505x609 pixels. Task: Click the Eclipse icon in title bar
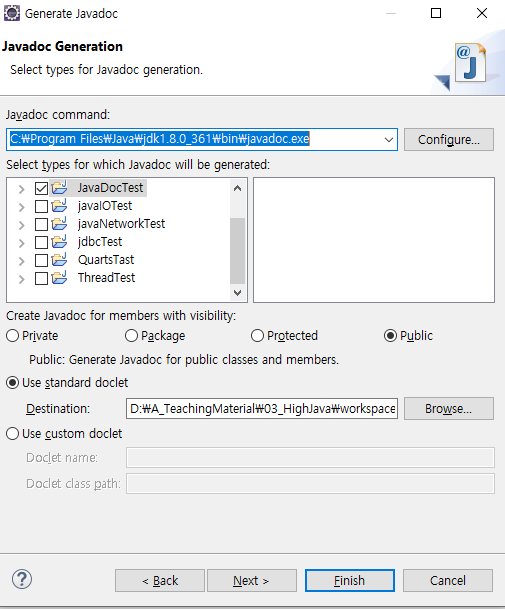[12, 13]
